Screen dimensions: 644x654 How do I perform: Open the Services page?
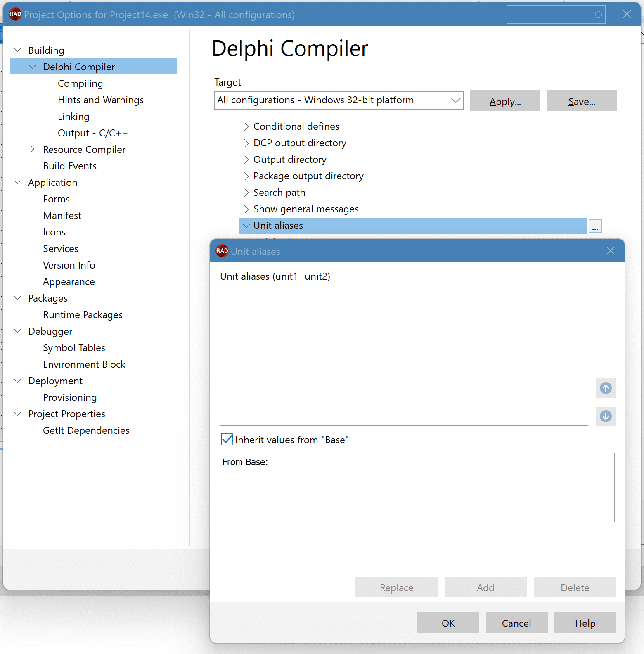click(61, 249)
